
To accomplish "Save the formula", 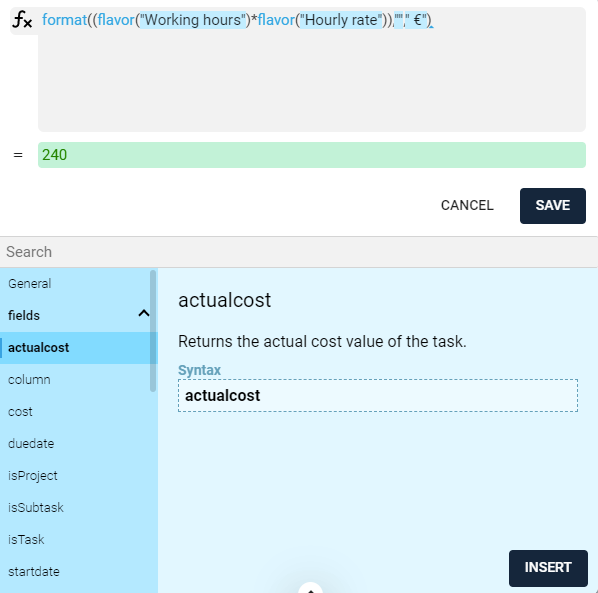I will coord(553,206).
